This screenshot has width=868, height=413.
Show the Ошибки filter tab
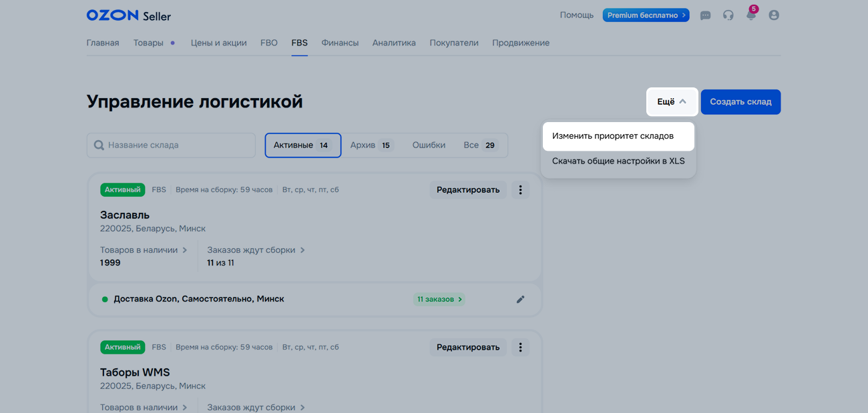(429, 145)
